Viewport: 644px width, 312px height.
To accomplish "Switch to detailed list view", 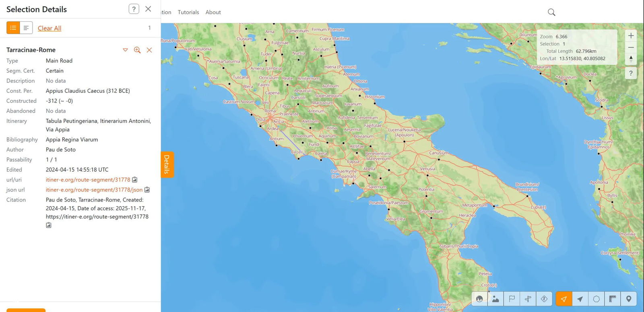I will pyautogui.click(x=13, y=28).
